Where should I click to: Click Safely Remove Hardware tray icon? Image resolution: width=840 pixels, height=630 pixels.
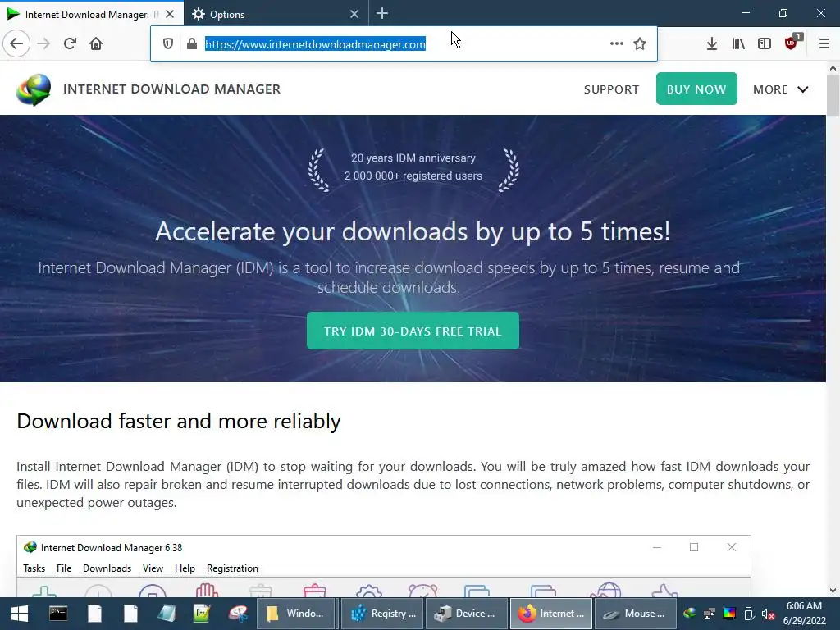coord(750,614)
